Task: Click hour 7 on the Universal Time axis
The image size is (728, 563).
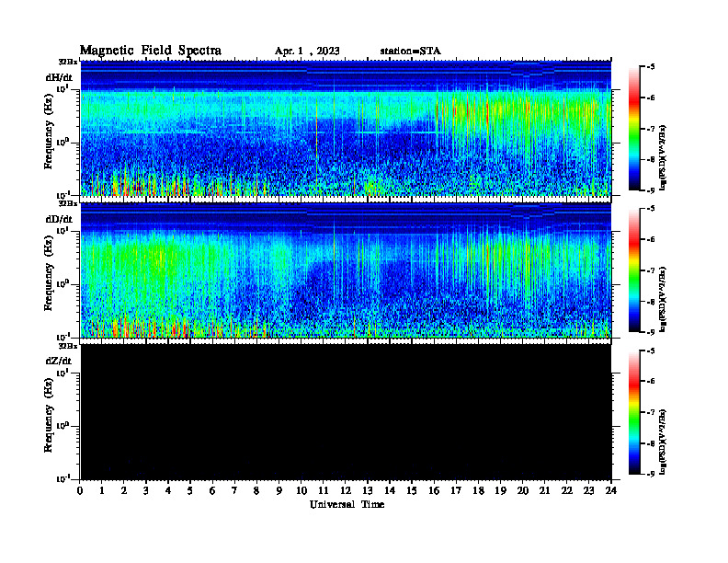Action: pyautogui.click(x=234, y=490)
